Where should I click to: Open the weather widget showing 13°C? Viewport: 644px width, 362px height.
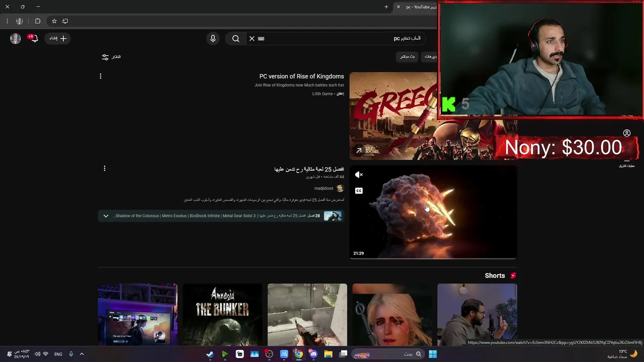[622, 354]
